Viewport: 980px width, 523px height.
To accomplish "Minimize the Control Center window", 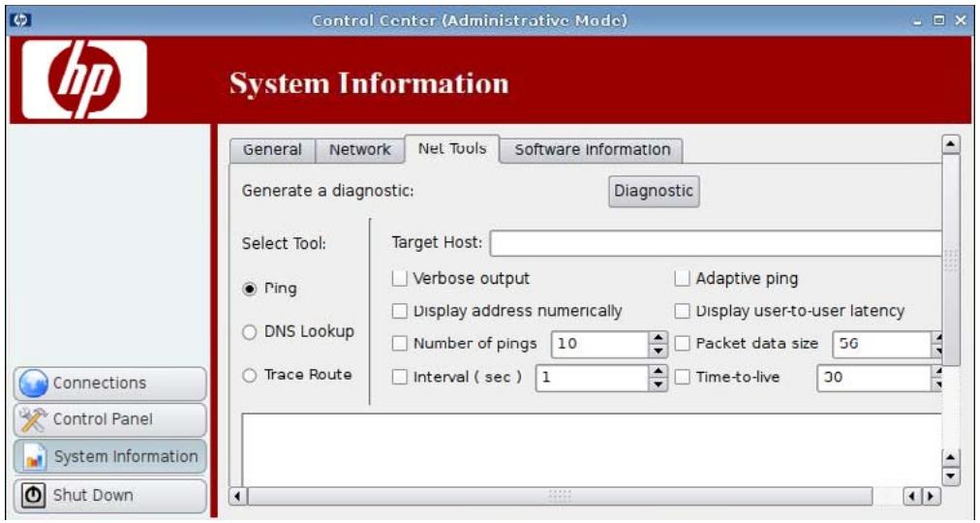I will pyautogui.click(x=917, y=21).
